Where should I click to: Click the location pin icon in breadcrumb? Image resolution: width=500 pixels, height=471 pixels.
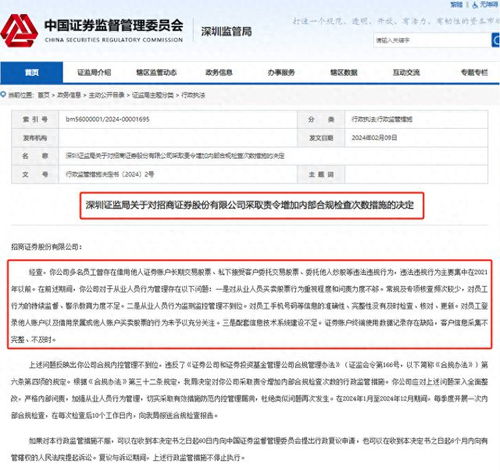[x=3, y=95]
